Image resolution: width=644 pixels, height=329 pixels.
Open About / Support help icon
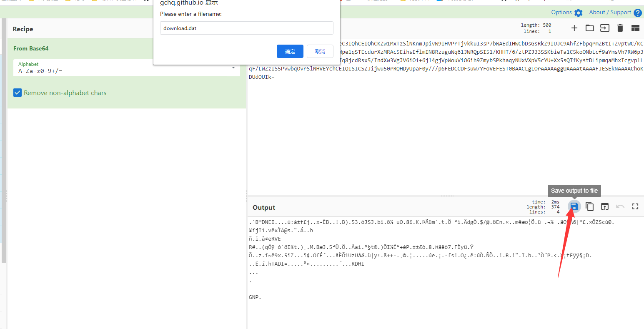[x=638, y=13]
